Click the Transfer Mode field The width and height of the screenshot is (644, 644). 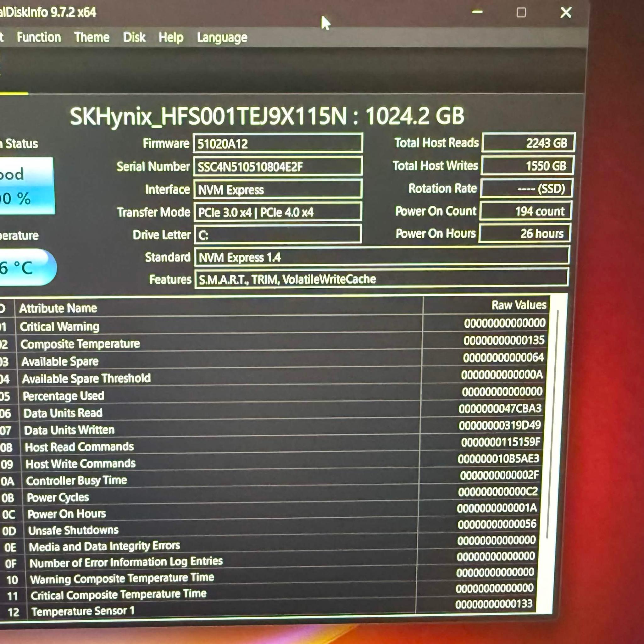click(x=278, y=212)
